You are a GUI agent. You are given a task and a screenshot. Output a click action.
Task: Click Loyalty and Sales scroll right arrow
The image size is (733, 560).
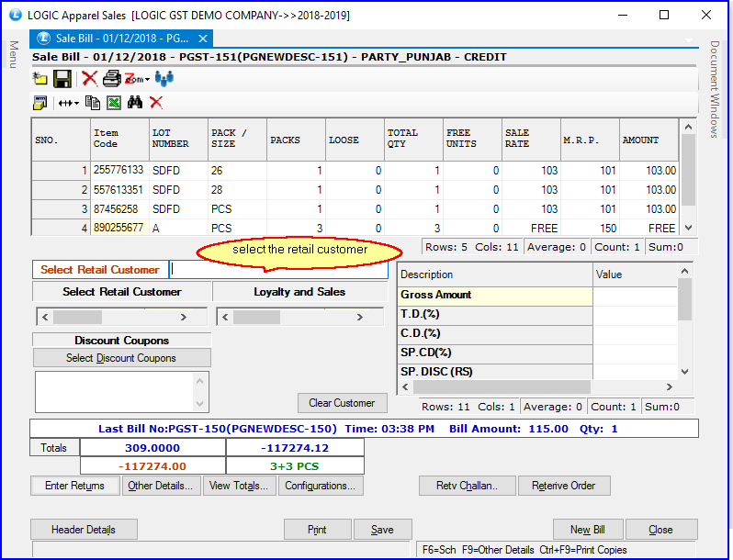360,317
